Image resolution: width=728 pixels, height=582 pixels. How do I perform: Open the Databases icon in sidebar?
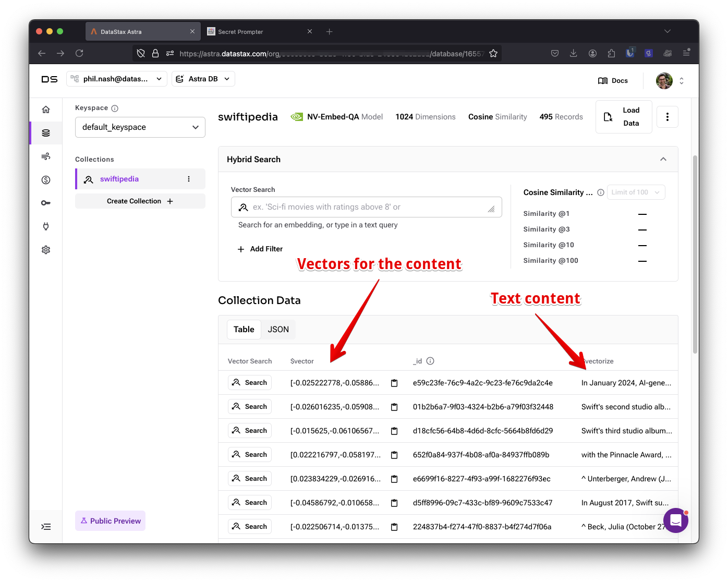coord(46,133)
